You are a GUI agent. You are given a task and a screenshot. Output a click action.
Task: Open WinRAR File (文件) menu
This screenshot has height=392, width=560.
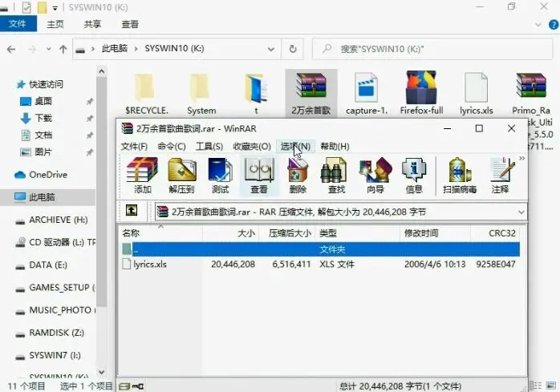[134, 147]
